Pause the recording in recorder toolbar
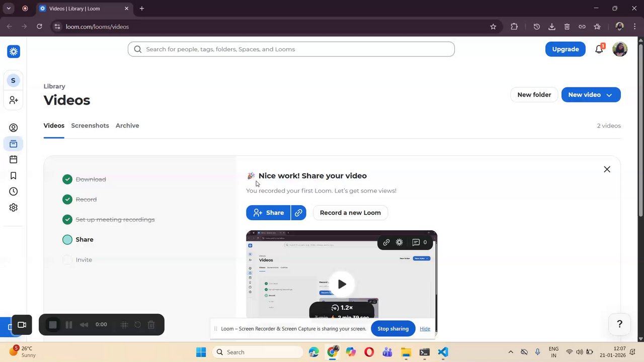Image resolution: width=644 pixels, height=362 pixels. (x=69, y=325)
